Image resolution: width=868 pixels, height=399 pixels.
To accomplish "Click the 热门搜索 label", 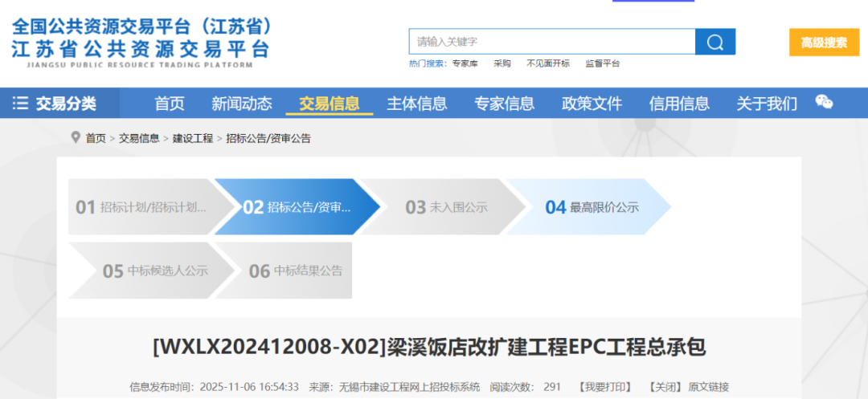I will pyautogui.click(x=428, y=63).
